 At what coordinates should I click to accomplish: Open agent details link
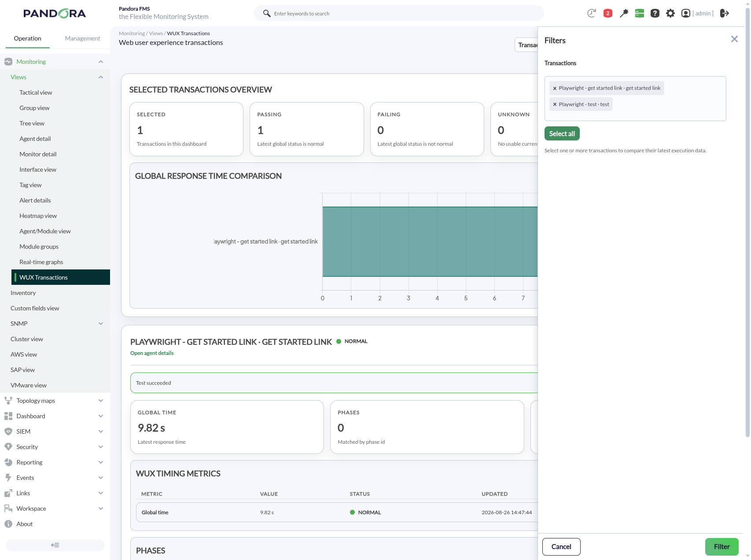[152, 353]
